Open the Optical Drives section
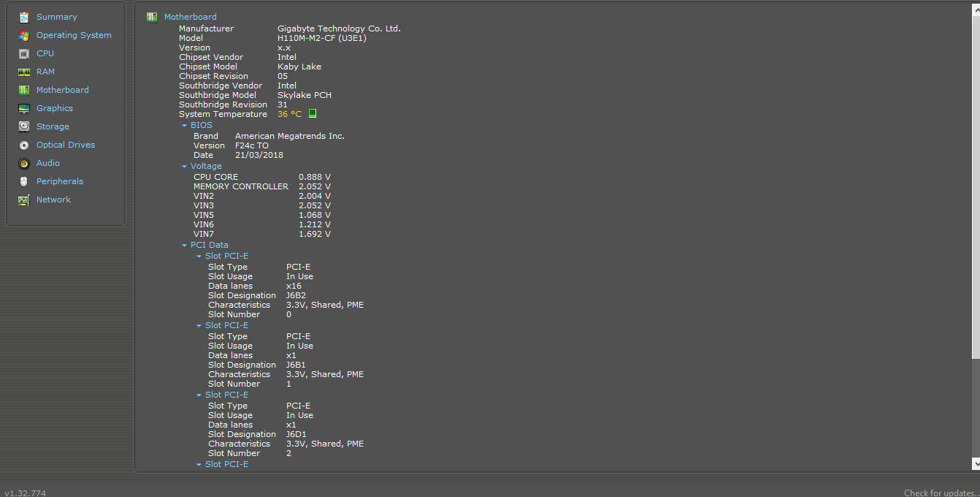Screen dimensions: 980x497 (x=66, y=145)
